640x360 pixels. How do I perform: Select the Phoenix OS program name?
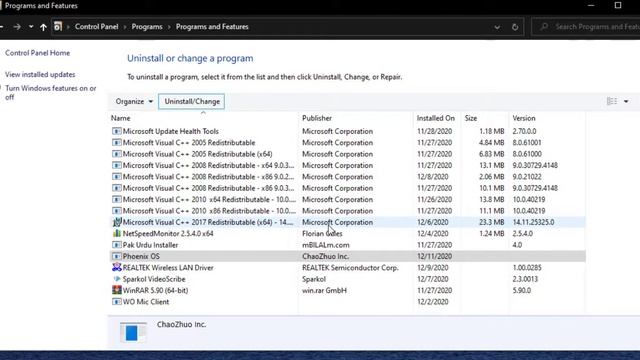coord(141,256)
